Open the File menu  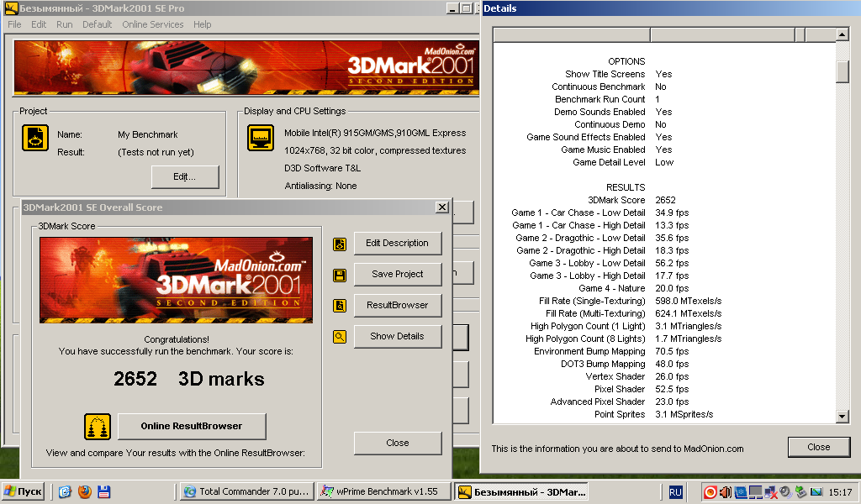(14, 24)
